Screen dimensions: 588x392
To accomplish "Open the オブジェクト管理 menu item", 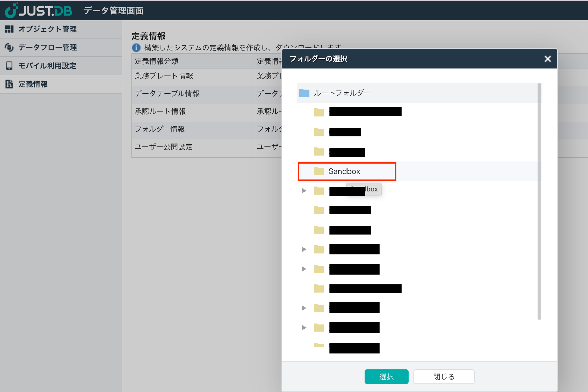I will (47, 29).
